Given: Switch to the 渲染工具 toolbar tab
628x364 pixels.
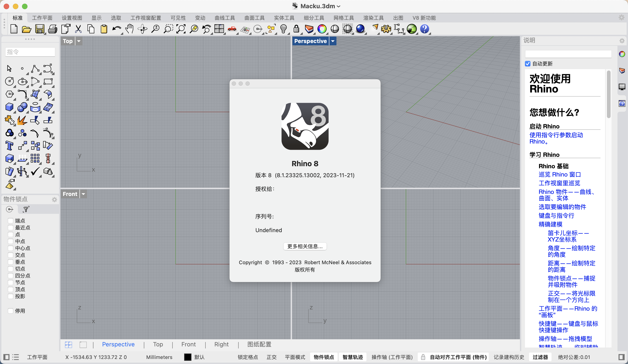Looking at the screenshot, I should point(373,18).
